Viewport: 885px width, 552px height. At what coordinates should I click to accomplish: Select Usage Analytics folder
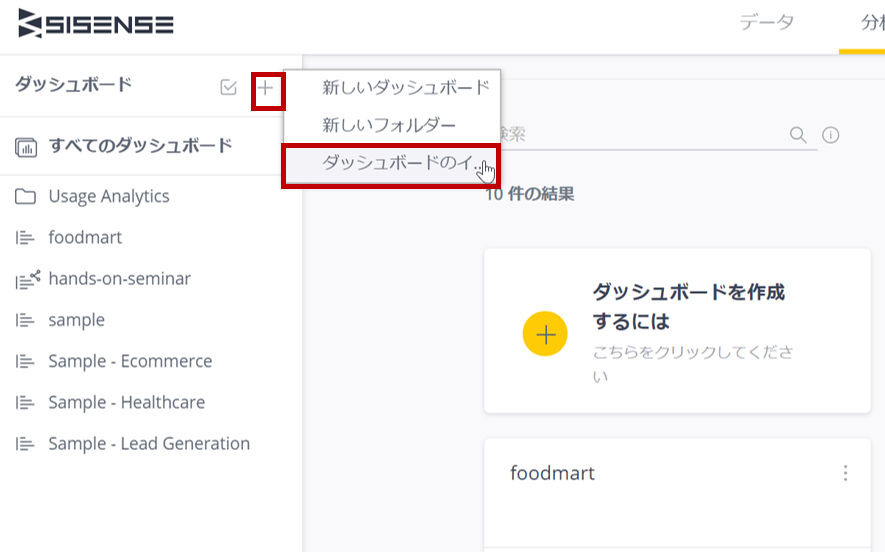coord(109,196)
